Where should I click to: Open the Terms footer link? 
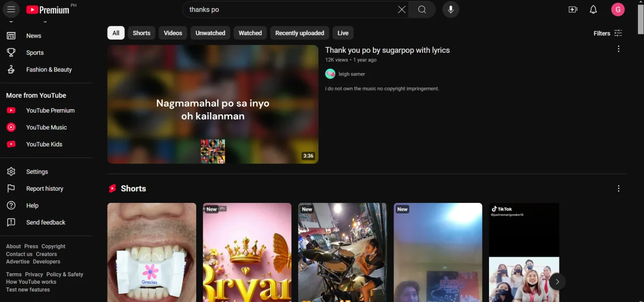(14, 274)
